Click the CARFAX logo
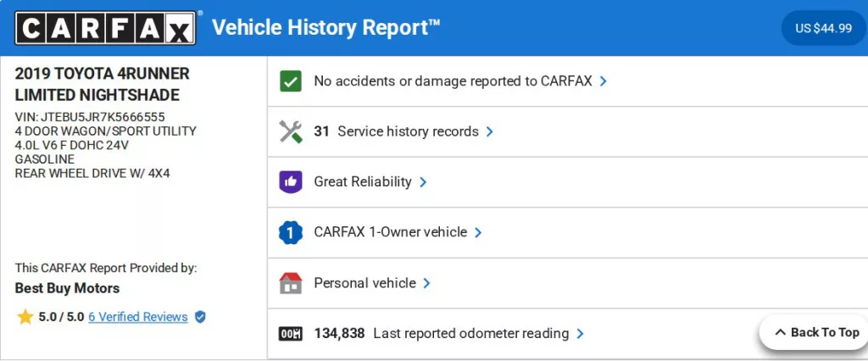This screenshot has height=361, width=868. pos(106,28)
